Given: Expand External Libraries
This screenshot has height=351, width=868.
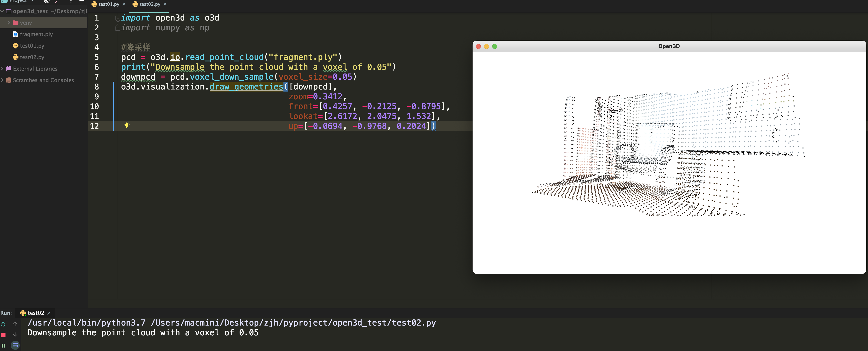Looking at the screenshot, I should (x=3, y=68).
